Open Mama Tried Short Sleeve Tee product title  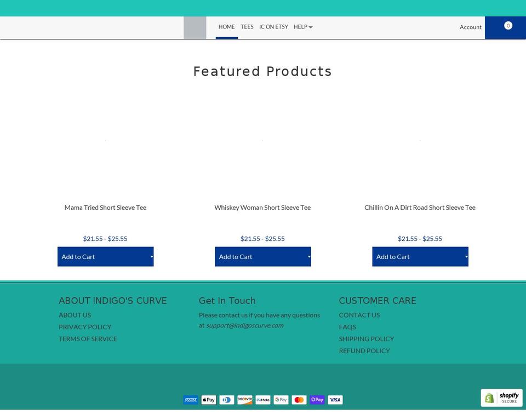pos(105,208)
